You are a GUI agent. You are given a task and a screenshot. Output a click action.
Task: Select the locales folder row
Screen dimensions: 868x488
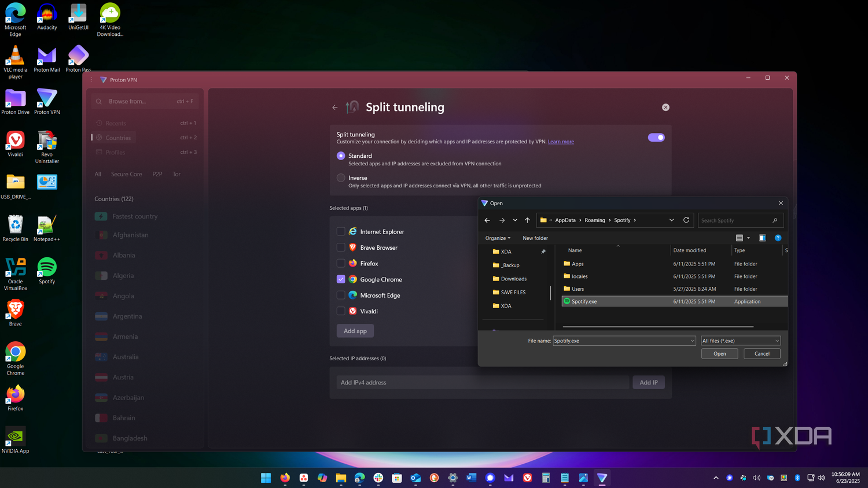point(675,276)
